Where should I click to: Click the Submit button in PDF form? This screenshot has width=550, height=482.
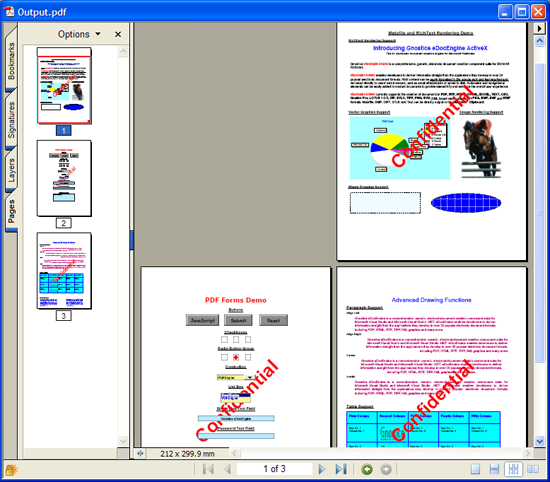coord(238,320)
